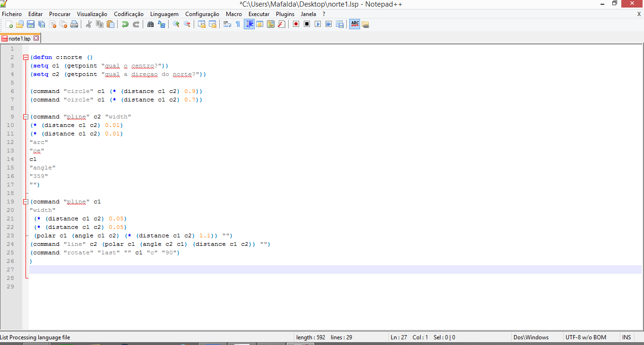This screenshot has height=345, width=644.
Task: Click "Dos\Windows" line ending status field
Action: coord(531,337)
